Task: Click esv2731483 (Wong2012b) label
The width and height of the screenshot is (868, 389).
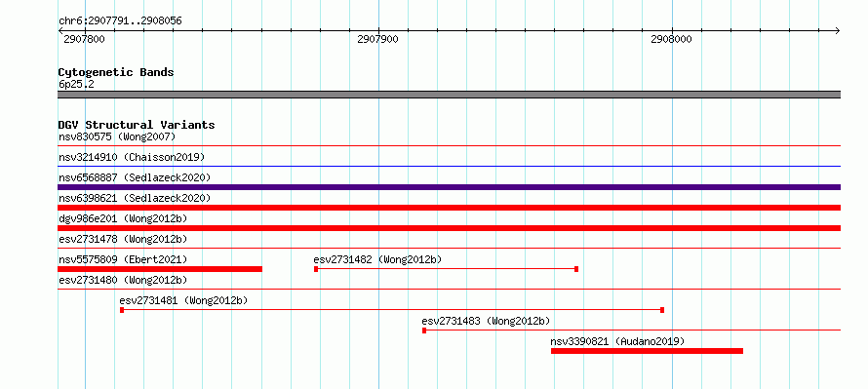Action: click(486, 321)
